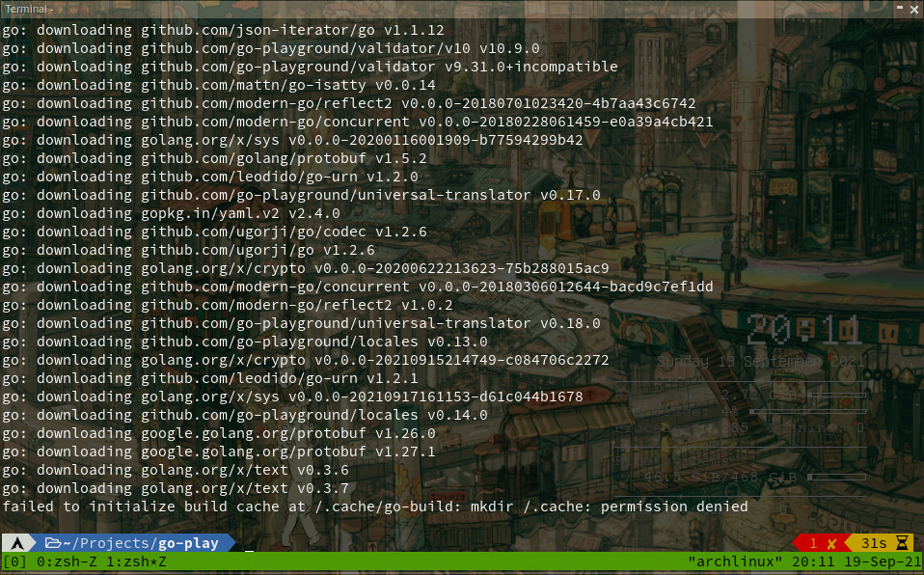Click the tmux session indicator [0]
The image size is (924, 575).
(14, 561)
